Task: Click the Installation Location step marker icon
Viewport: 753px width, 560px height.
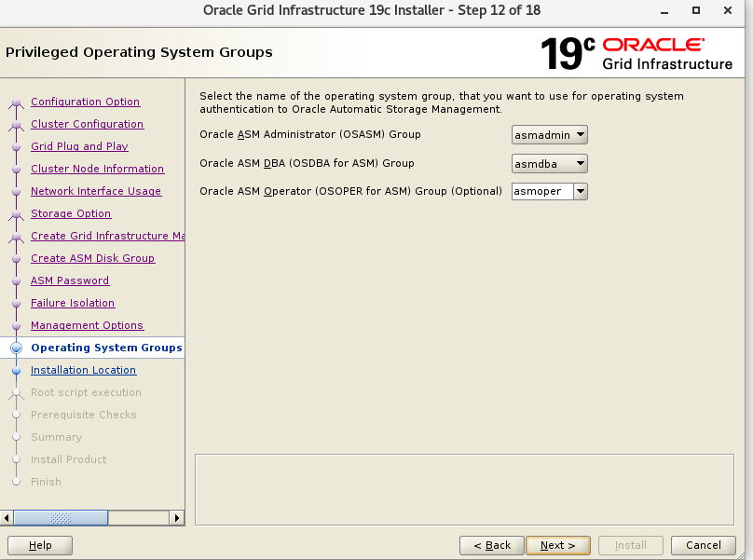Action: click(17, 371)
